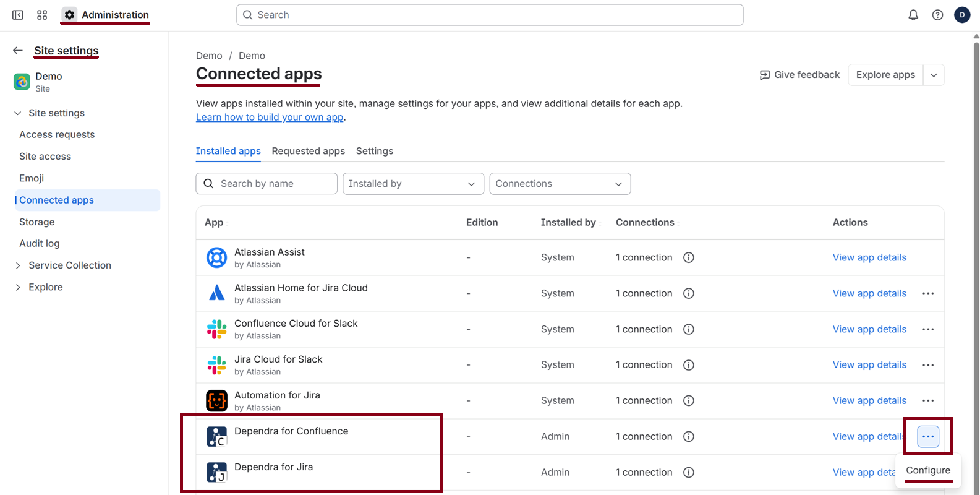The height and width of the screenshot is (495, 980).
Task: View app details for Confluence Cloud for Slack
Action: point(869,329)
